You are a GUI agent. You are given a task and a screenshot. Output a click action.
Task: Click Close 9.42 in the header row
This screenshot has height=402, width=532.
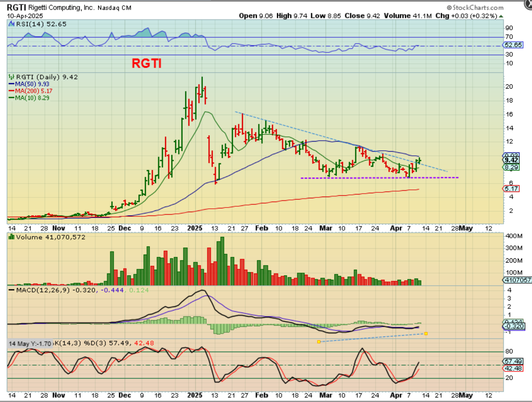(x=362, y=16)
